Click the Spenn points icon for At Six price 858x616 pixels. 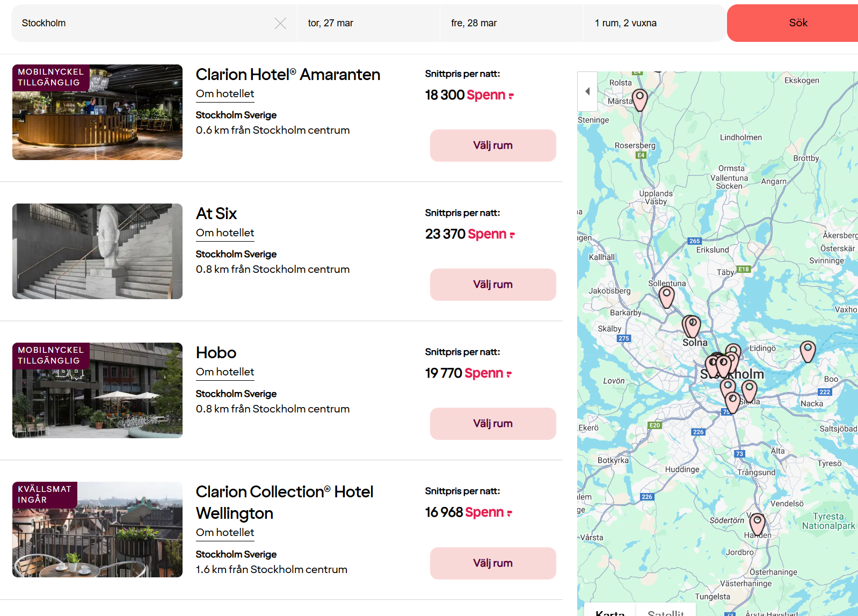click(512, 235)
